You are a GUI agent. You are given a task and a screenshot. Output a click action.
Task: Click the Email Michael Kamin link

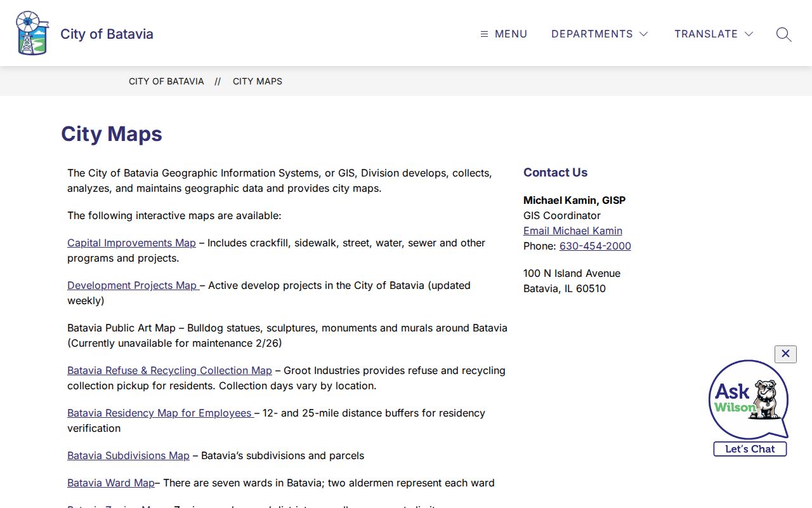click(573, 231)
